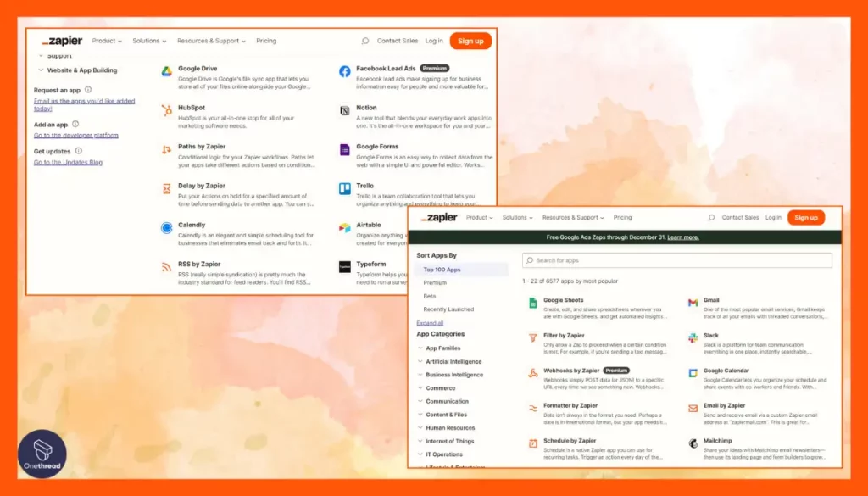Click the Expand all link

(430, 323)
